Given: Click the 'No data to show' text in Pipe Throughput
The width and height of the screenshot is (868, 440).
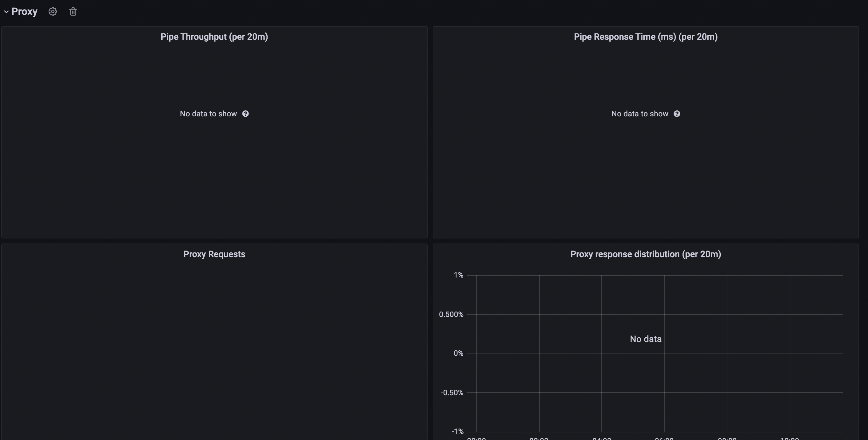Looking at the screenshot, I should [x=208, y=114].
